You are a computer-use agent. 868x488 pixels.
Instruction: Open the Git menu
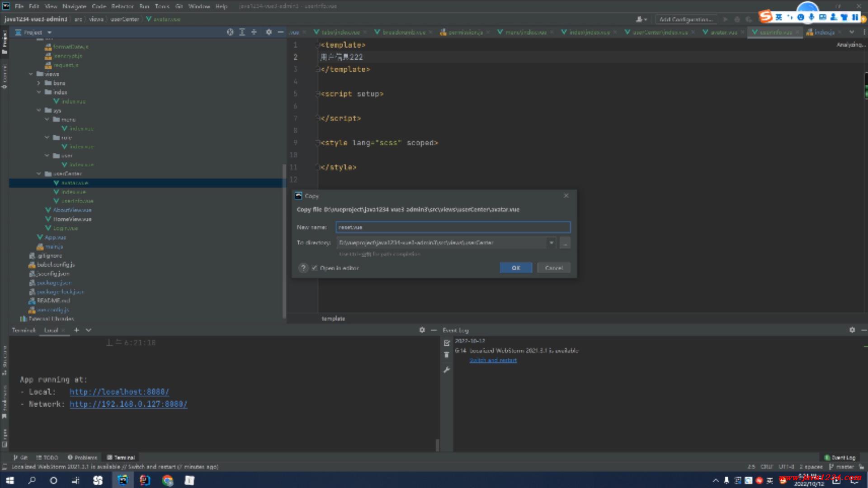coord(179,6)
